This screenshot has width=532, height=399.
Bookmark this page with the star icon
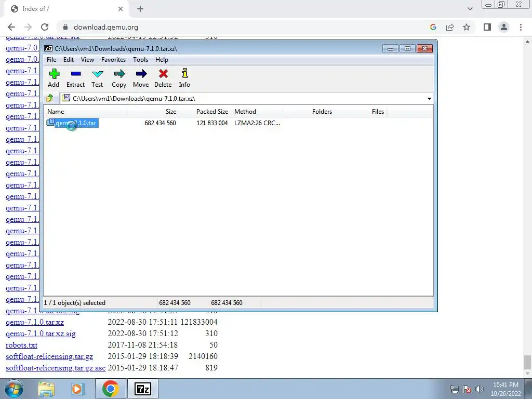(x=467, y=27)
